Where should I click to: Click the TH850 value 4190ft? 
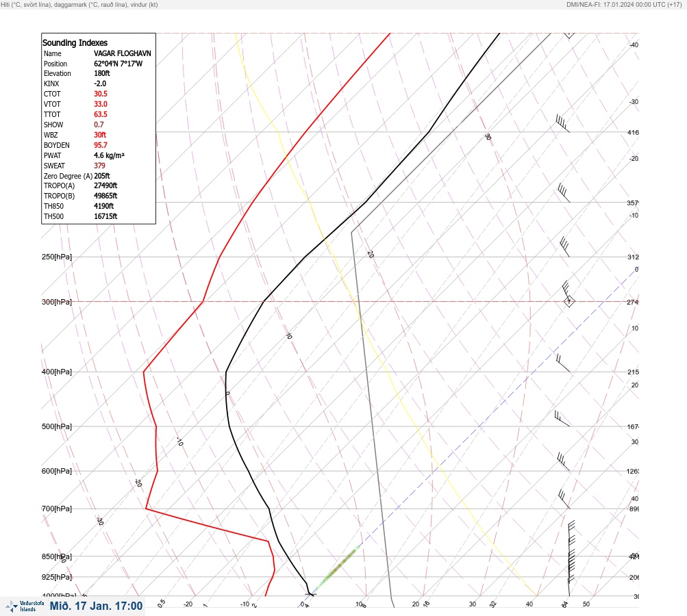[104, 206]
